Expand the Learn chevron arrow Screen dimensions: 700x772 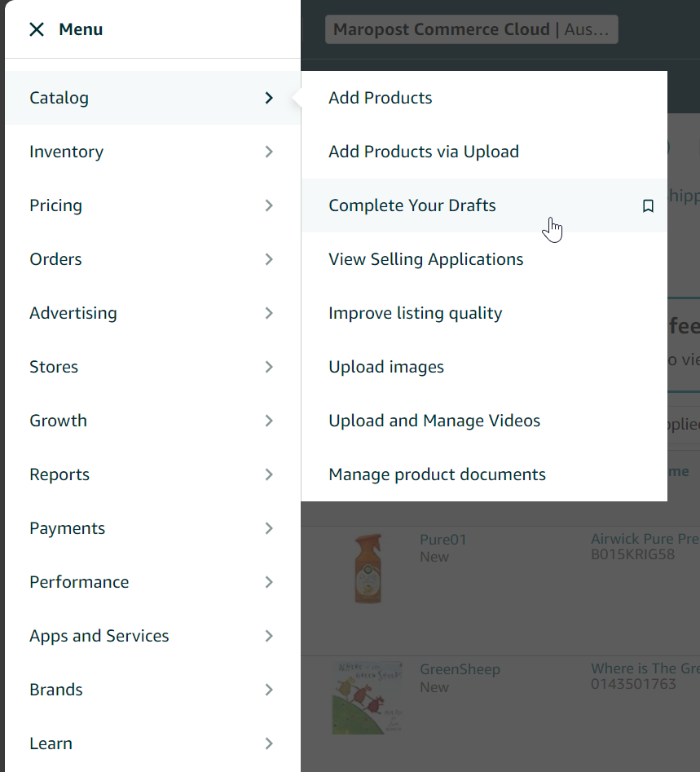269,743
